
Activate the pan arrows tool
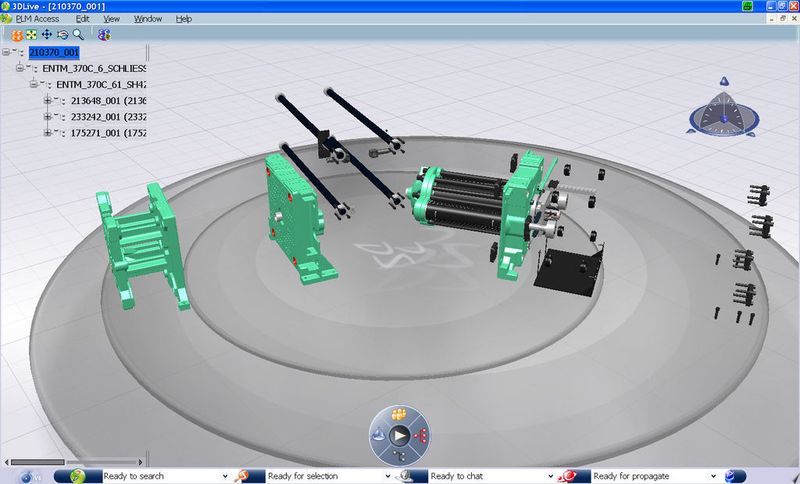46,34
